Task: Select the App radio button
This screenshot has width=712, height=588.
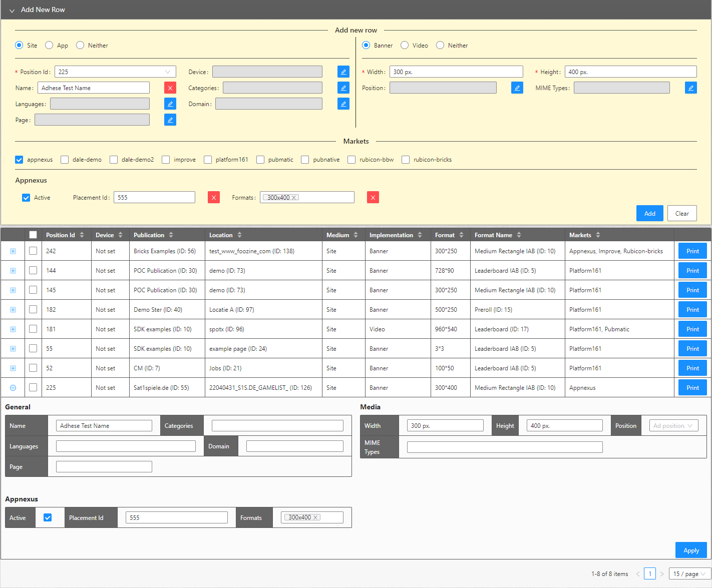Action: (49, 46)
